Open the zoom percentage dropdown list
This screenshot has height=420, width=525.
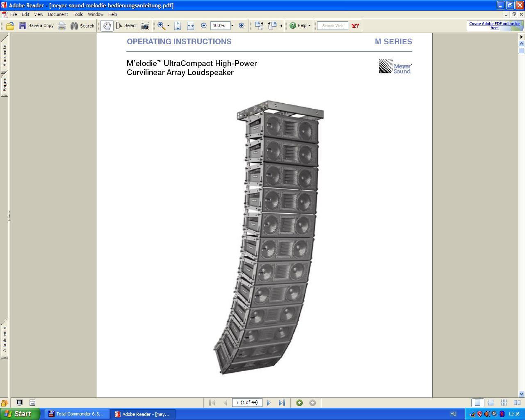click(232, 26)
